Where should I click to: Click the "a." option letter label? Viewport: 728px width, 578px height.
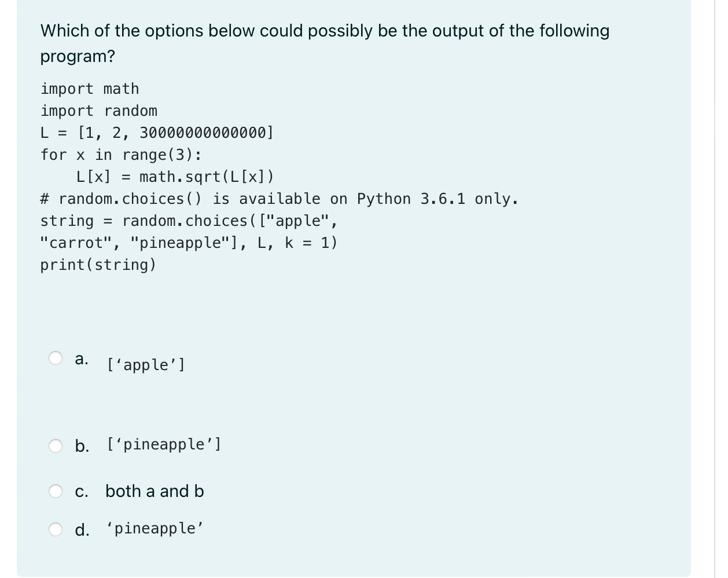[x=82, y=358]
